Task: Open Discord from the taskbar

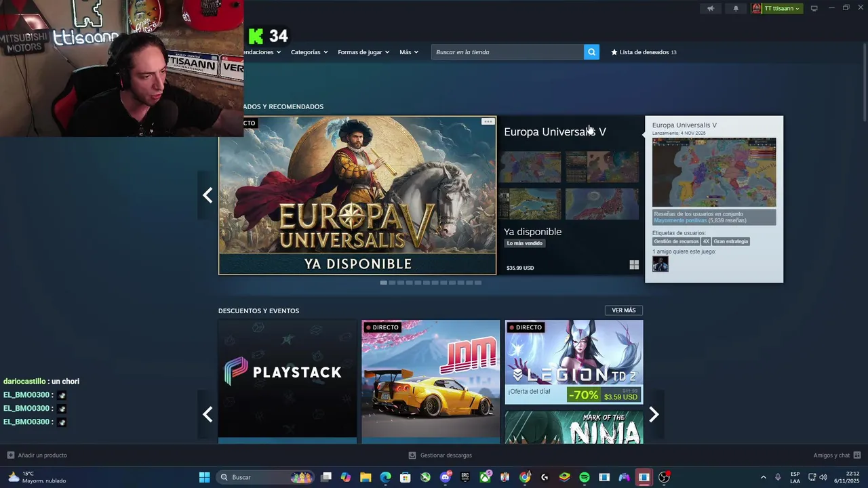Action: (446, 477)
